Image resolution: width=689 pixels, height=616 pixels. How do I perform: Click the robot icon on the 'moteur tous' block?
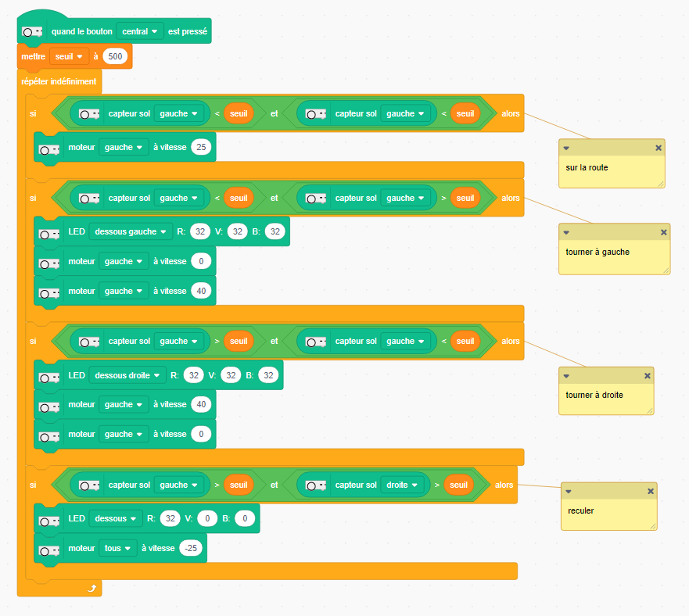pyautogui.click(x=48, y=550)
